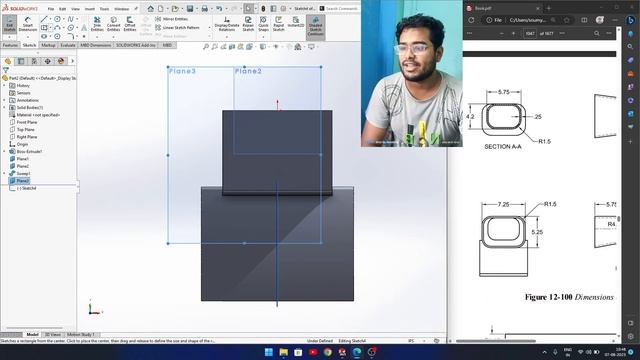
Task: Expand the Annotations tree node
Action: tap(4, 100)
